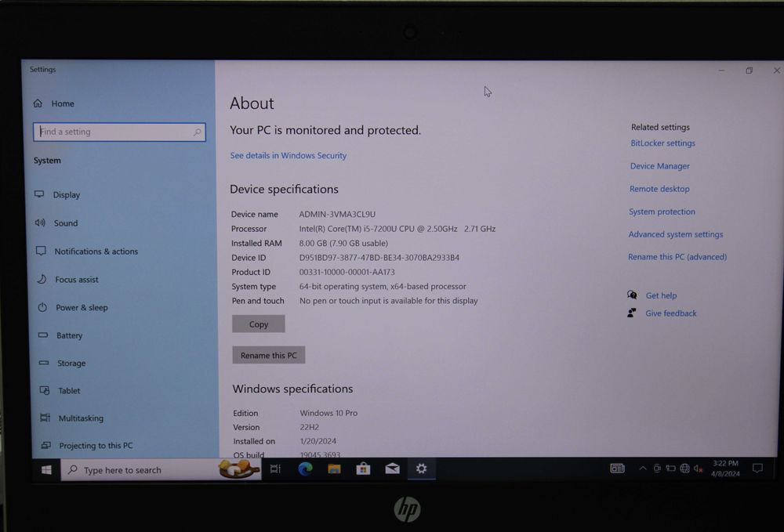Click the search highlight image in taskbar search
The width and height of the screenshot is (784, 532).
coord(239,469)
